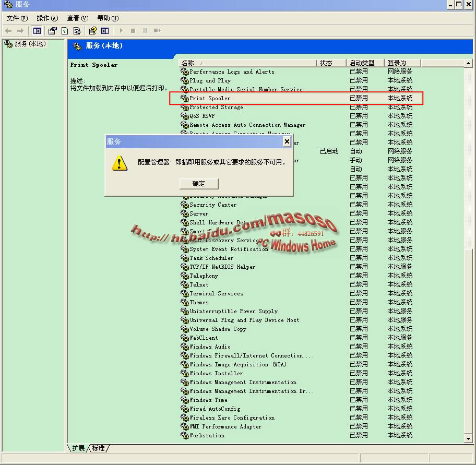This screenshot has width=476, height=465.
Task: Click the Back arrow toolbar icon
Action: [8, 31]
